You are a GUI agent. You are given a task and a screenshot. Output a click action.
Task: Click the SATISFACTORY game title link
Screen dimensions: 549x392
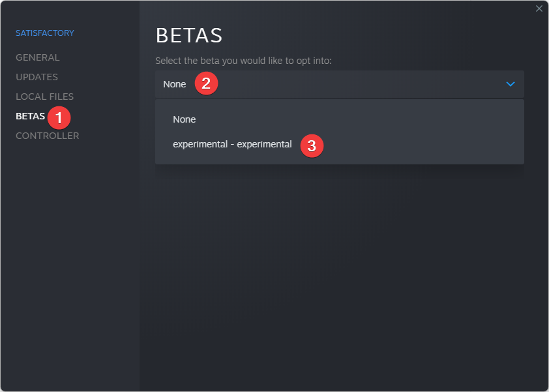[x=44, y=33]
